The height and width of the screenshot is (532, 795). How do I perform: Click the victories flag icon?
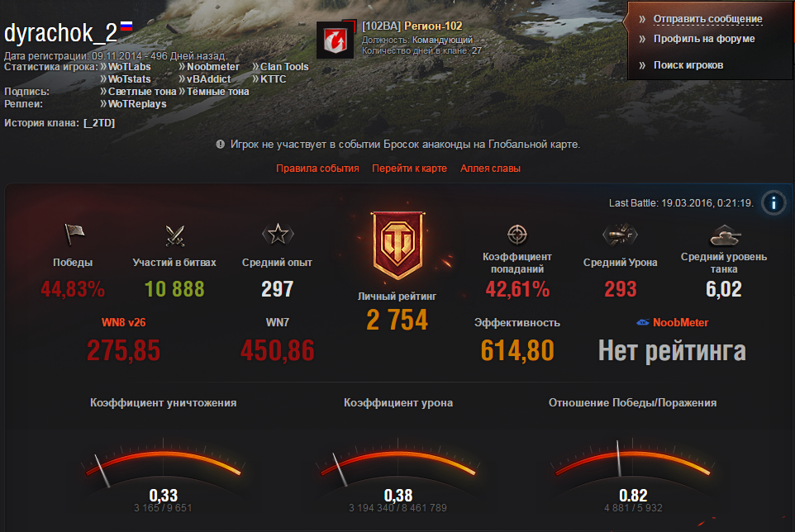tap(74, 234)
